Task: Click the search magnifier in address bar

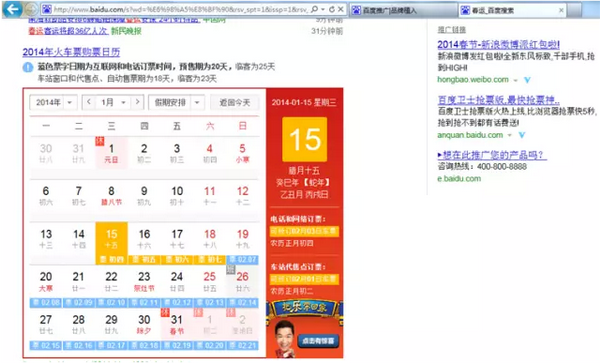Action: pos(314,9)
